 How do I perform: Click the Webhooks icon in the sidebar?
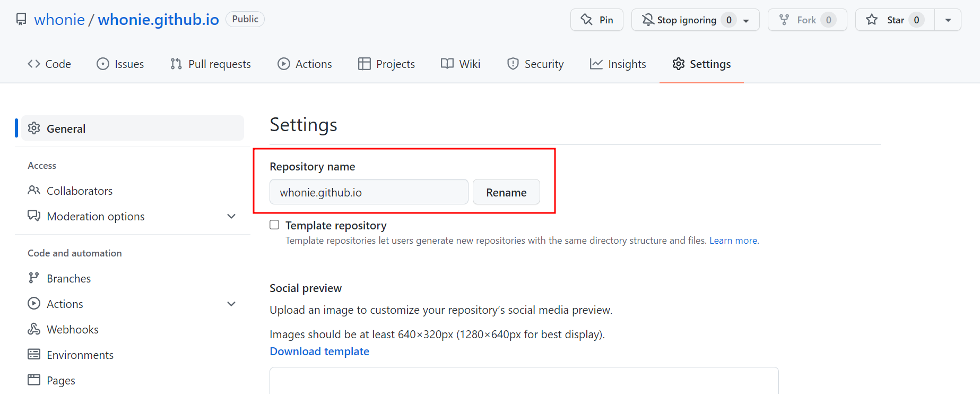34,329
